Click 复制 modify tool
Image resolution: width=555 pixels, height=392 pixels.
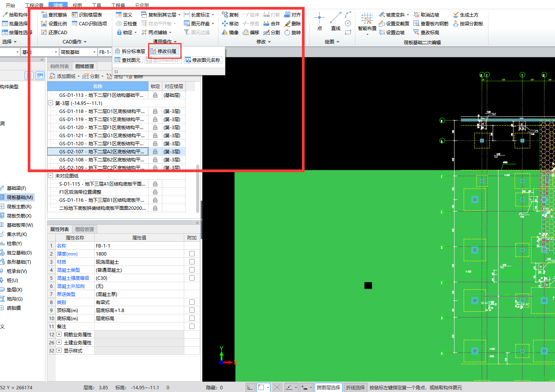pyautogui.click(x=230, y=15)
